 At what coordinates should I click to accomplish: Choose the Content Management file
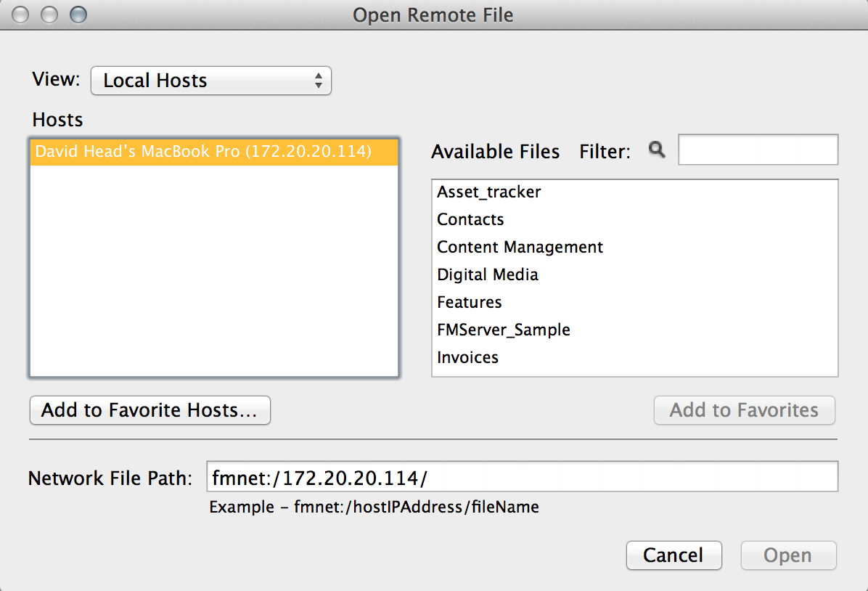click(634, 247)
